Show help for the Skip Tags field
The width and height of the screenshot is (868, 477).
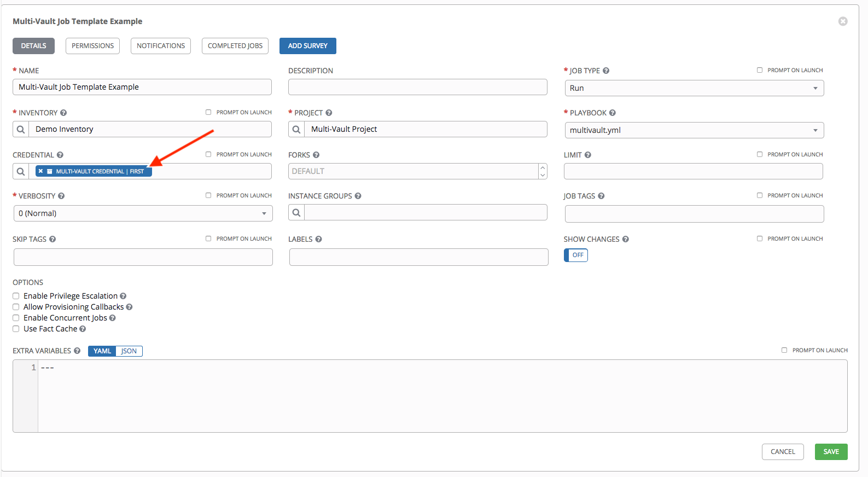53,239
